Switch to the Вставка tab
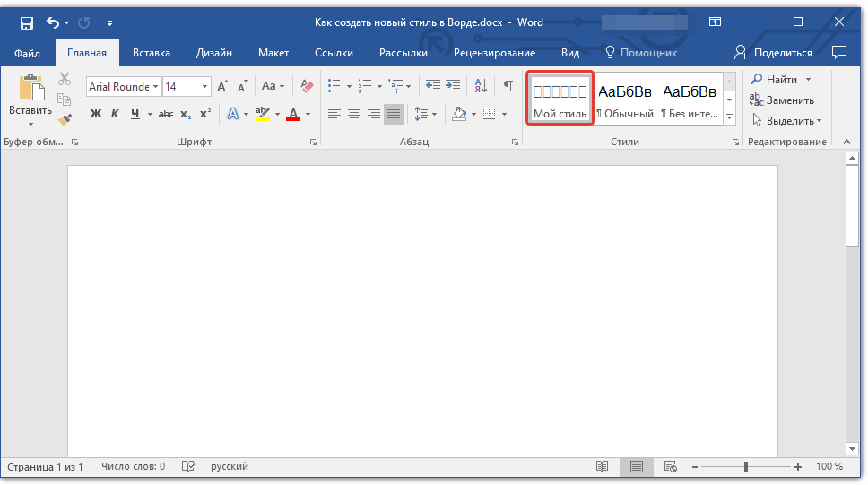Screen dimensions: 868x485 coord(152,53)
